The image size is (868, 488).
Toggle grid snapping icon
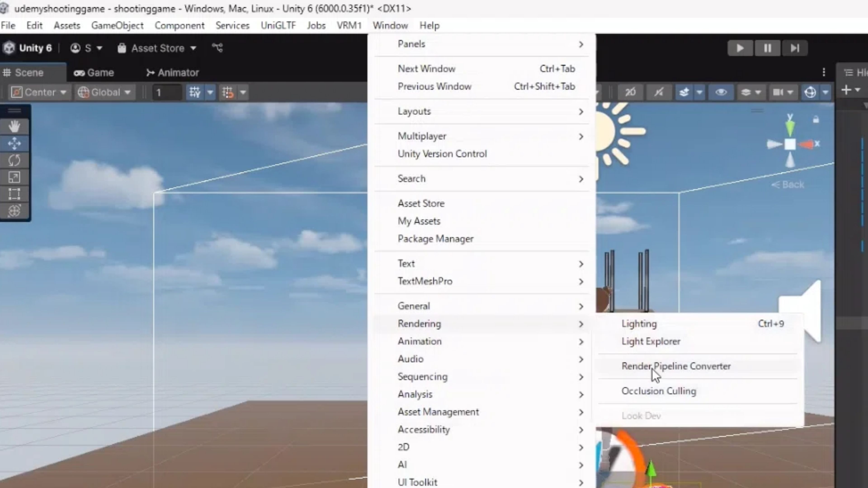pyautogui.click(x=195, y=92)
